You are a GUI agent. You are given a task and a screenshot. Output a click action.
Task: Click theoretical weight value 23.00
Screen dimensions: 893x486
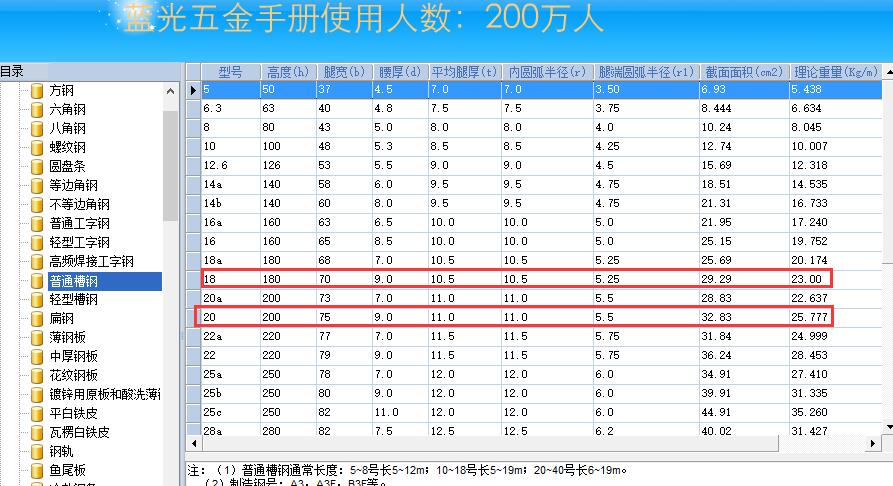(806, 279)
